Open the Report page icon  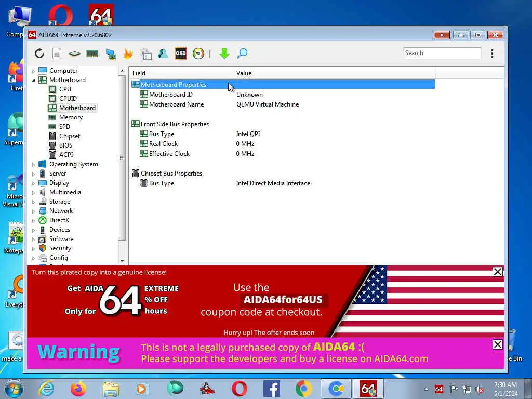tap(57, 54)
